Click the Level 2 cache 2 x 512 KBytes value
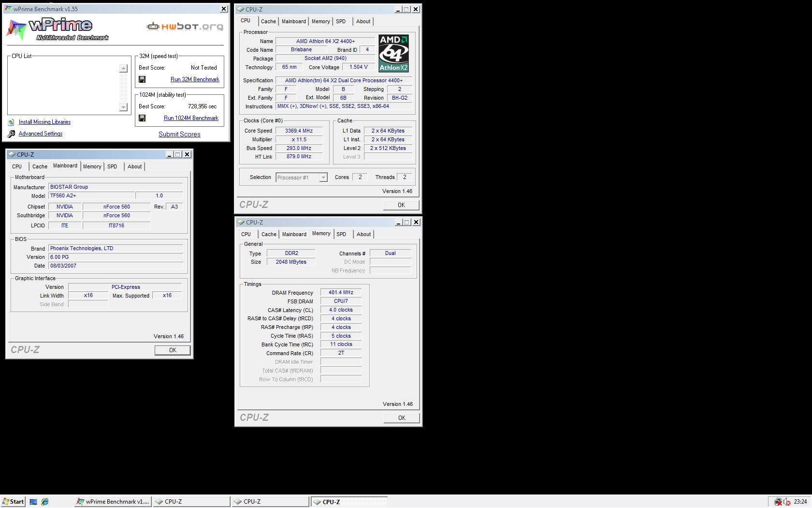 pos(388,148)
